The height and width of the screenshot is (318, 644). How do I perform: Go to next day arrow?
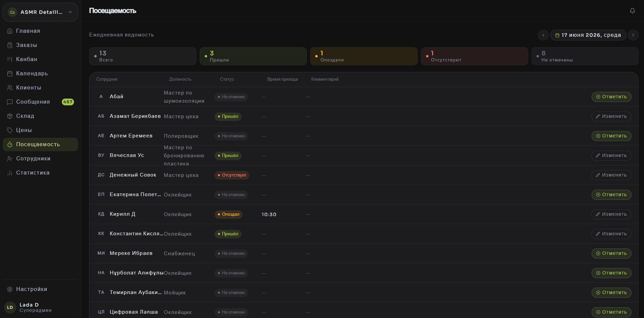tap(633, 35)
